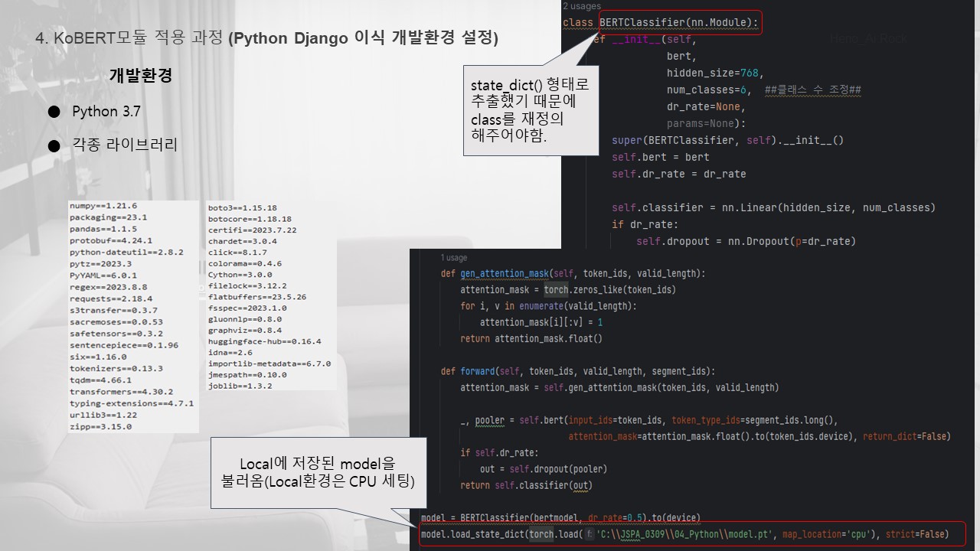The image size is (980, 551).
Task: Select the huggingface-hub==0.16.4 line
Action: (265, 341)
